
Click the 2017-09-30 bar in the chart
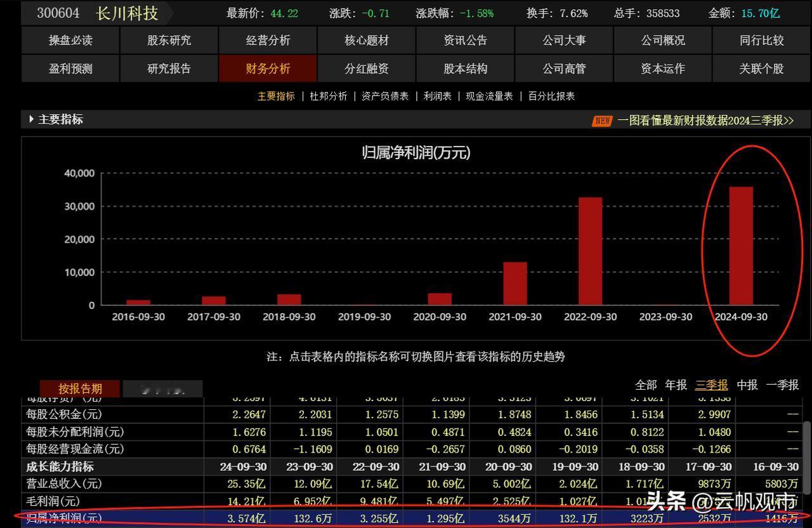pyautogui.click(x=214, y=301)
